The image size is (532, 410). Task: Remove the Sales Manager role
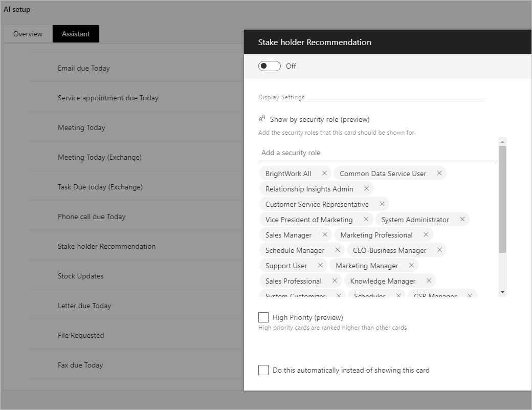[x=325, y=234]
